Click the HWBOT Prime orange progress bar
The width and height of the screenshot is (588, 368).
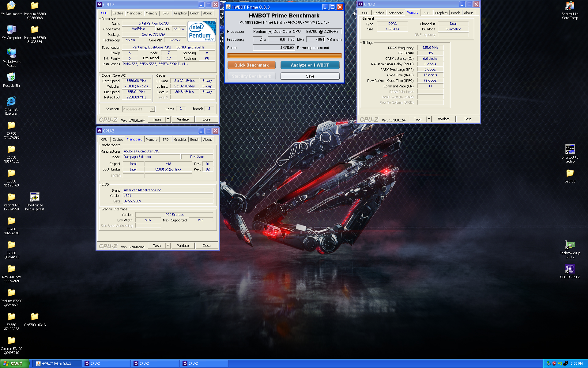click(x=284, y=56)
